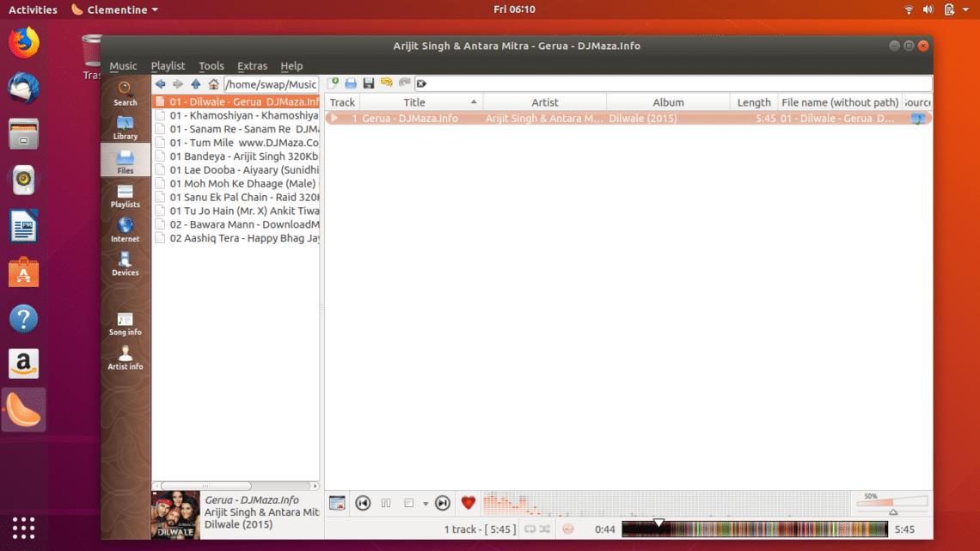Screen dimensions: 980x551
Task: Open the Devices sidebar tab
Action: click(125, 264)
